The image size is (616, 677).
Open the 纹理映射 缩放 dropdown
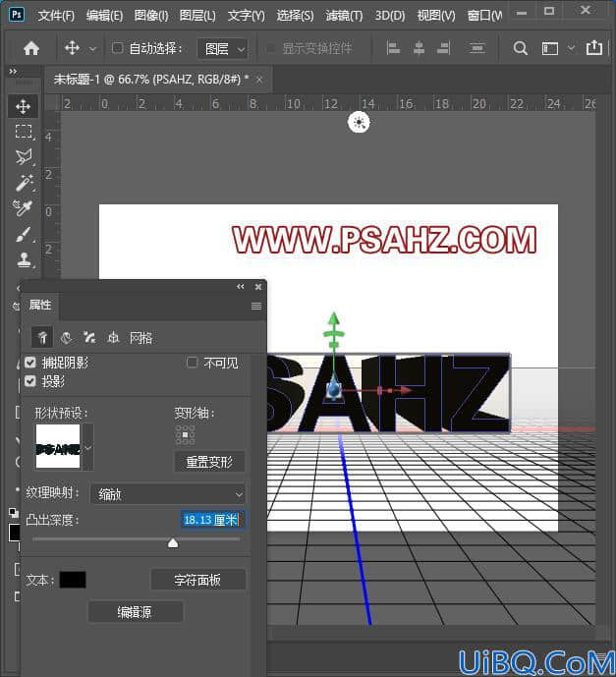click(168, 494)
